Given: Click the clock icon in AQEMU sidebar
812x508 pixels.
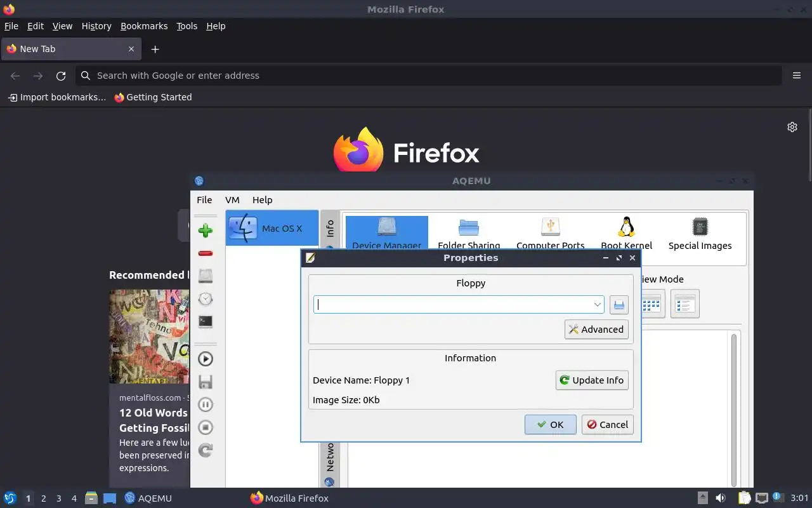Looking at the screenshot, I should point(205,299).
